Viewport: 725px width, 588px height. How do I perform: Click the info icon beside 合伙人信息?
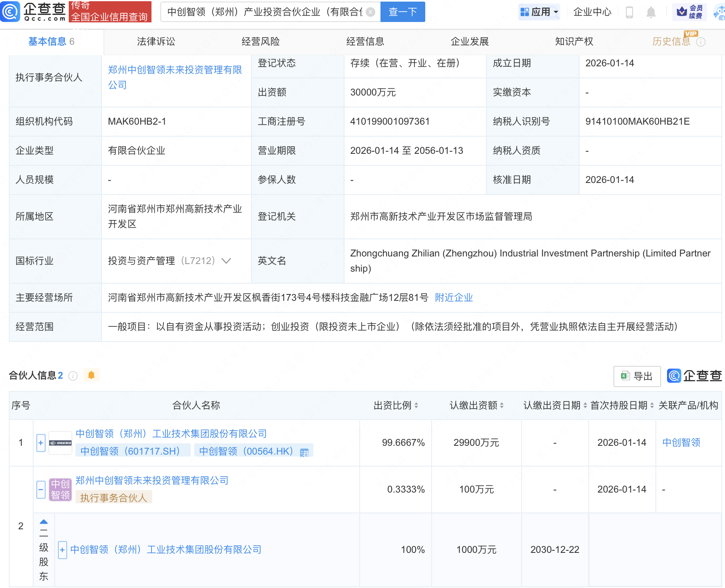[x=72, y=375]
